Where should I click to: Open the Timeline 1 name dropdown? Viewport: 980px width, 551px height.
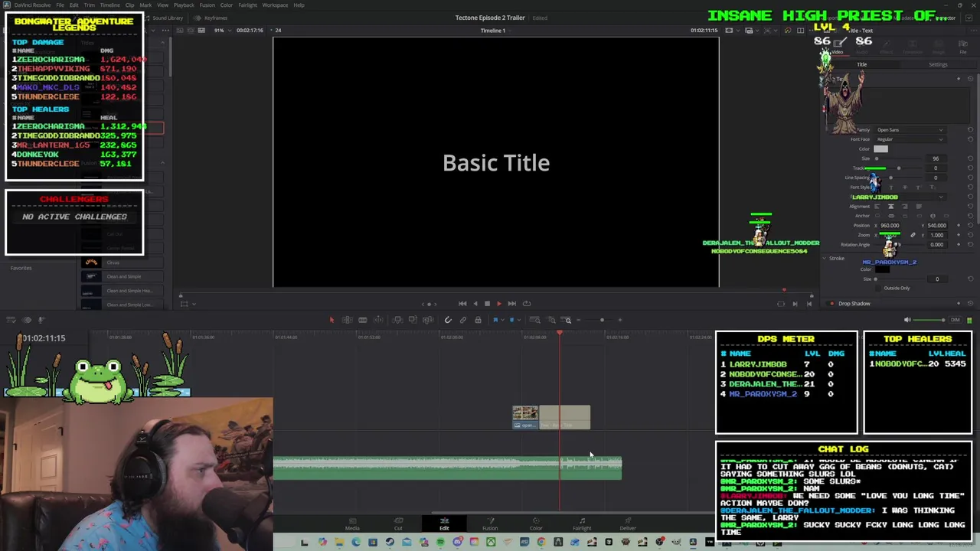click(x=495, y=31)
